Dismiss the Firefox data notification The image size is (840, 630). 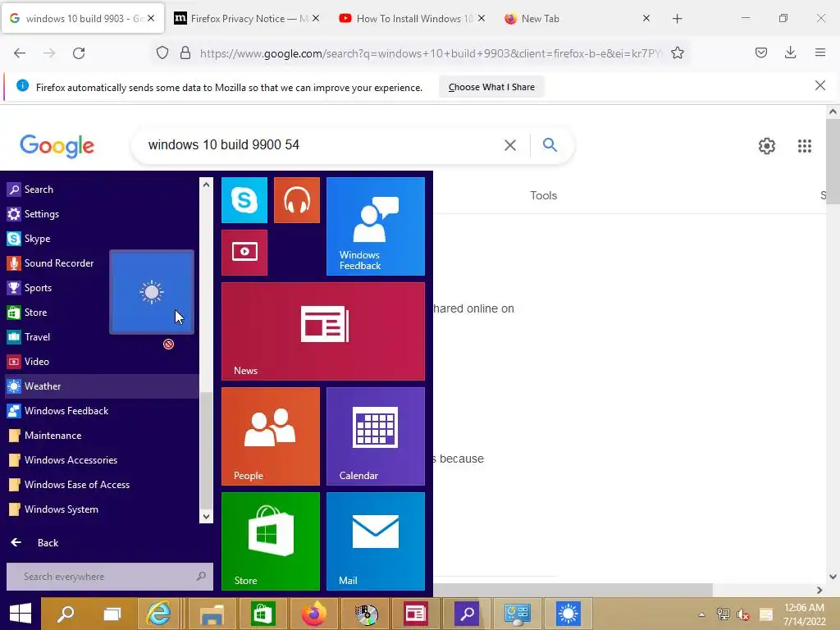click(820, 85)
